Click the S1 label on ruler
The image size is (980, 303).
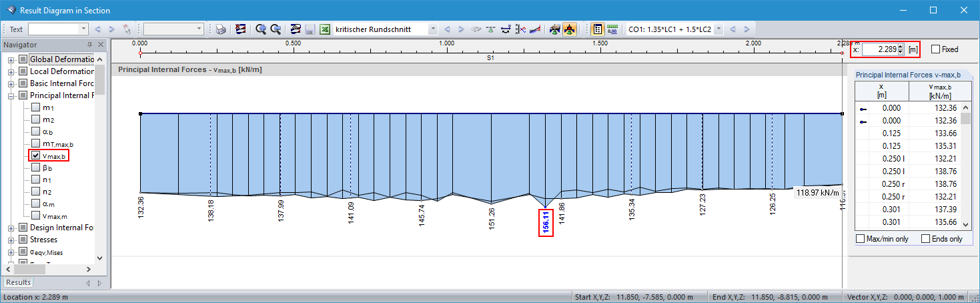(x=490, y=58)
